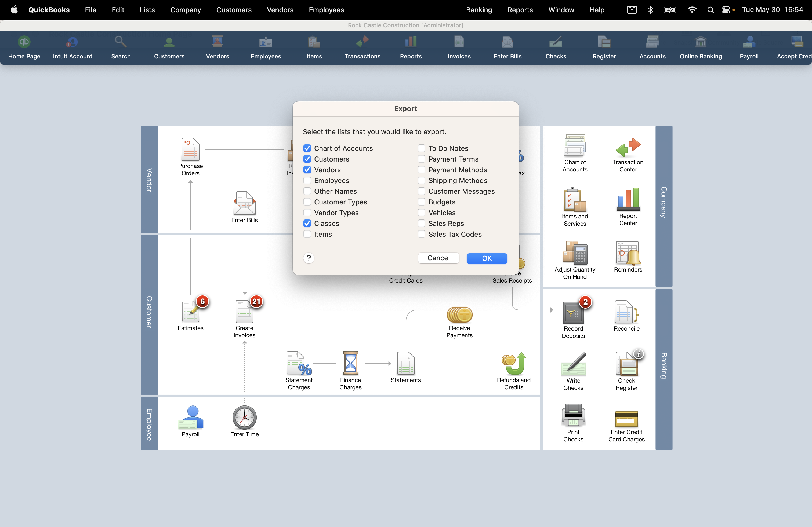812x527 pixels.
Task: Open Transactions toolbar icon
Action: click(362, 48)
